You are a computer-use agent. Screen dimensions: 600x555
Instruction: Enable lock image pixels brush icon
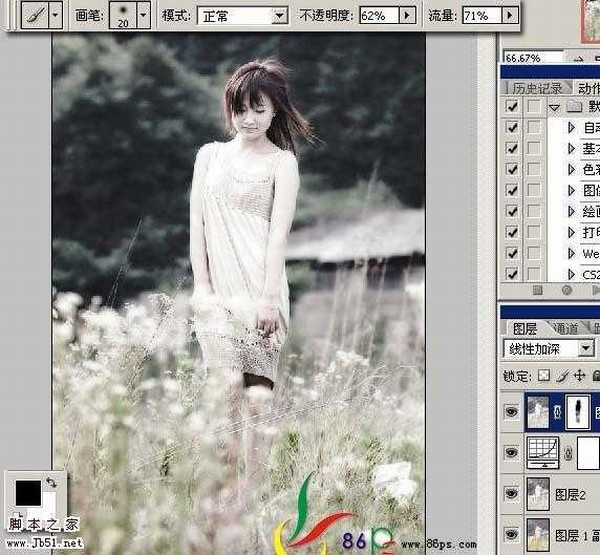560,376
